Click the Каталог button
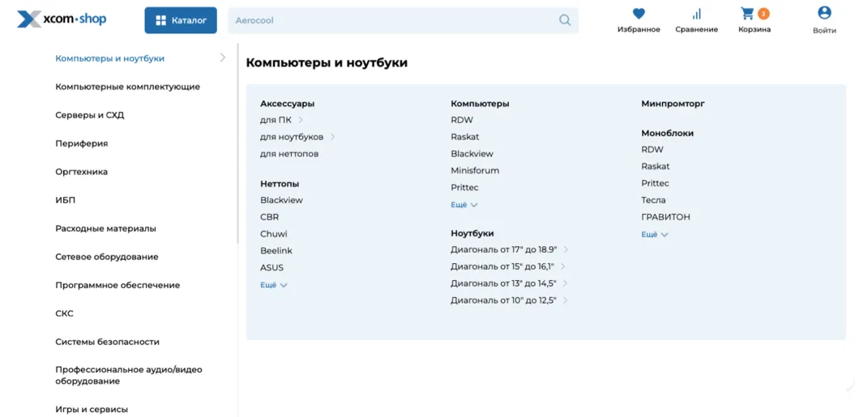 click(x=181, y=20)
